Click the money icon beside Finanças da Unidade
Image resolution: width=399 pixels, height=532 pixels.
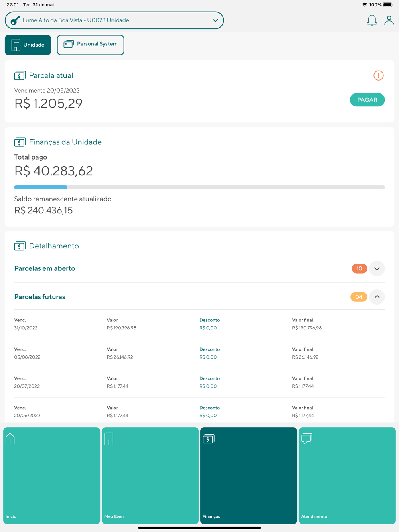(20, 142)
